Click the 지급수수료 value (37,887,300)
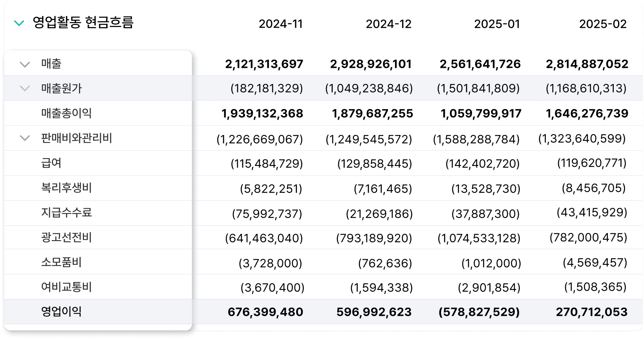 pos(485,214)
